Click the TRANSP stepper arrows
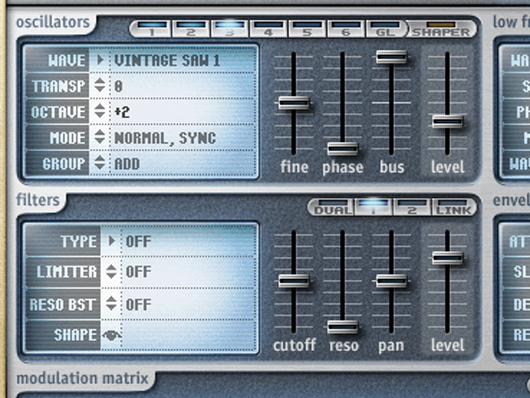 100,85
